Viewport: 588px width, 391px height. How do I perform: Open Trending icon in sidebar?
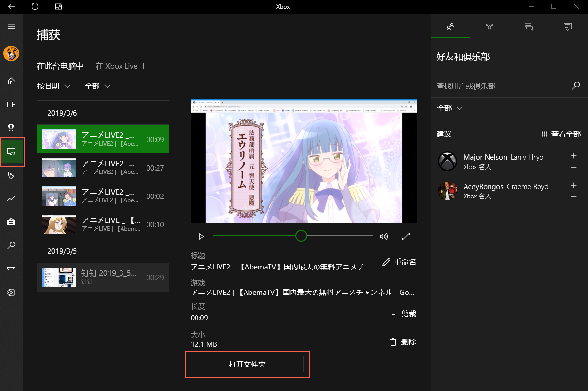[11, 198]
